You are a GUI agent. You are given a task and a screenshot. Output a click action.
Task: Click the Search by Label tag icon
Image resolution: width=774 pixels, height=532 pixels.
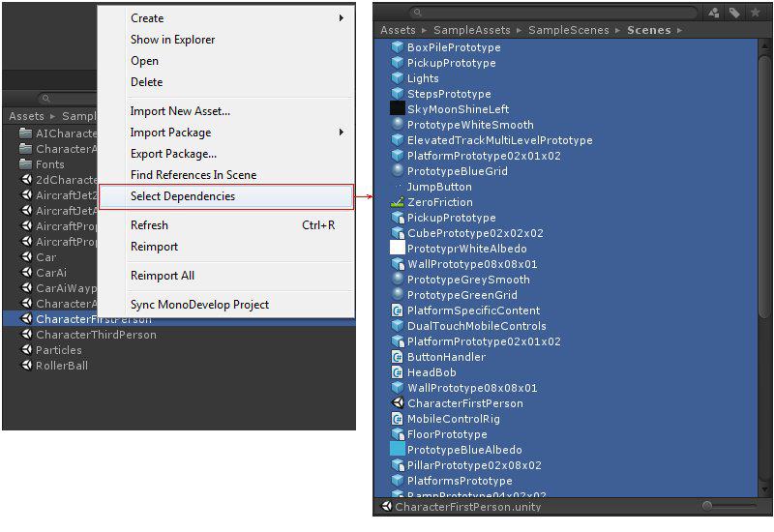point(734,13)
